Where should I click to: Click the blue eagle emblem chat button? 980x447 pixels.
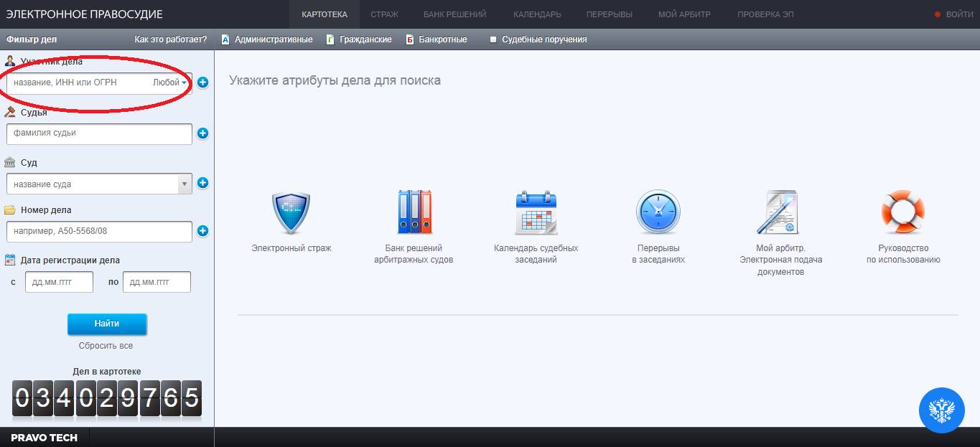click(x=941, y=411)
